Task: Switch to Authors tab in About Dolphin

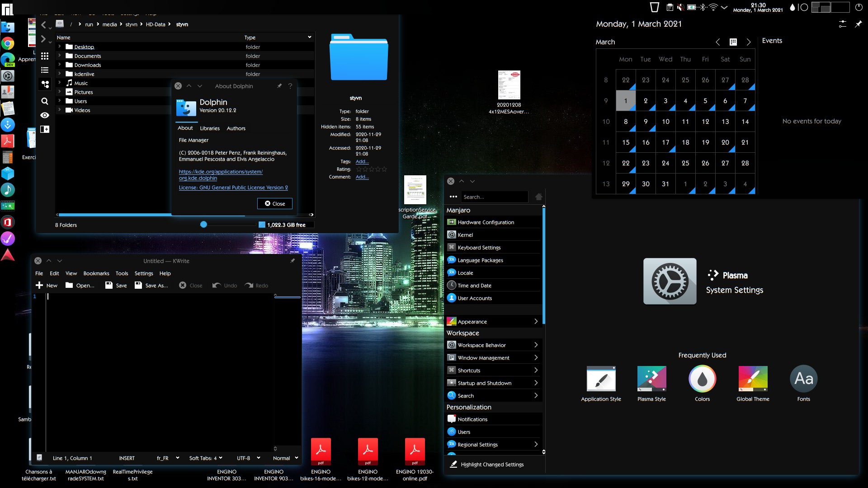Action: tap(236, 128)
